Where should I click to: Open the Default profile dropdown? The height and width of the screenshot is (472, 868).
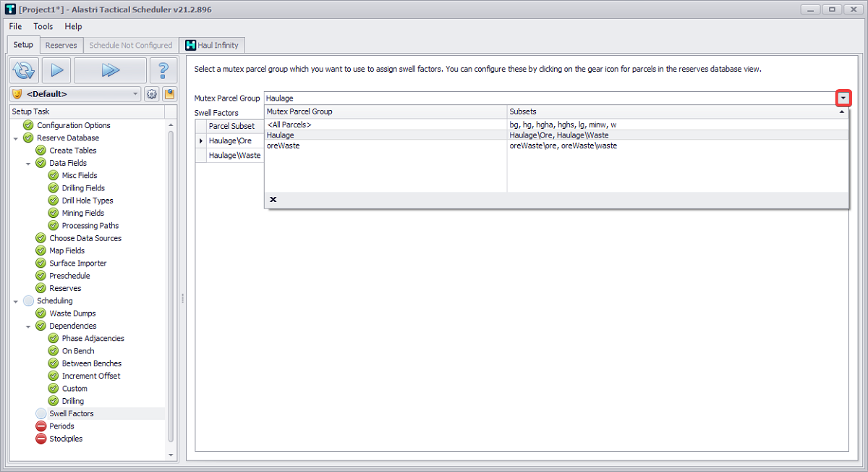pyautogui.click(x=136, y=94)
